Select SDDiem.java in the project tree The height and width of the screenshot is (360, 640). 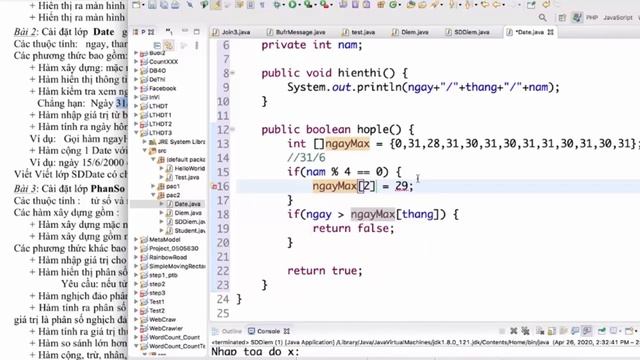(190, 222)
